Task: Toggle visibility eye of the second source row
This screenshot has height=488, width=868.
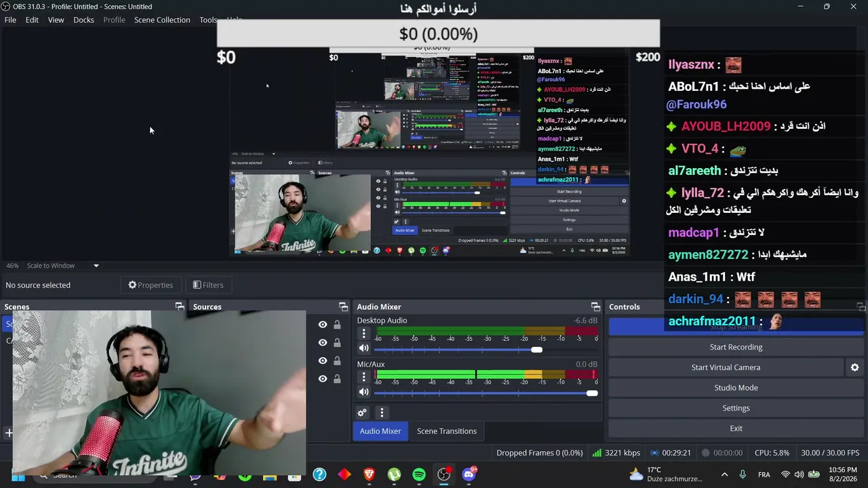Action: [x=323, y=343]
